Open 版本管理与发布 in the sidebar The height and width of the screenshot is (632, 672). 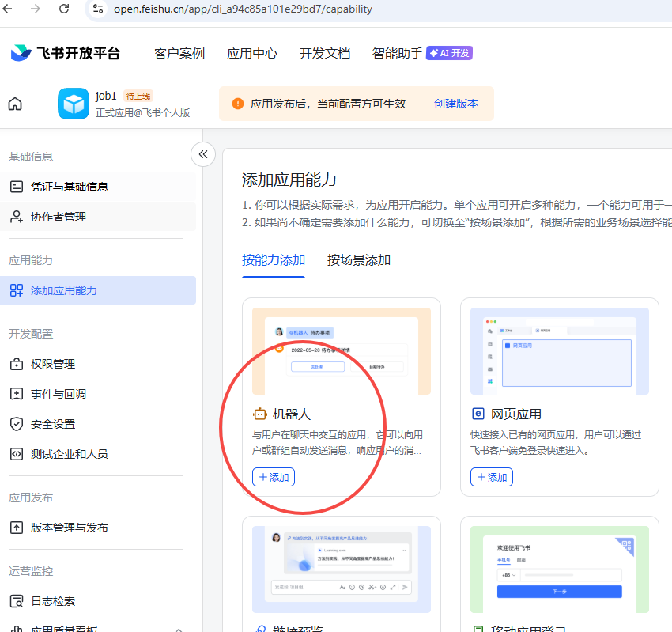(x=98, y=528)
